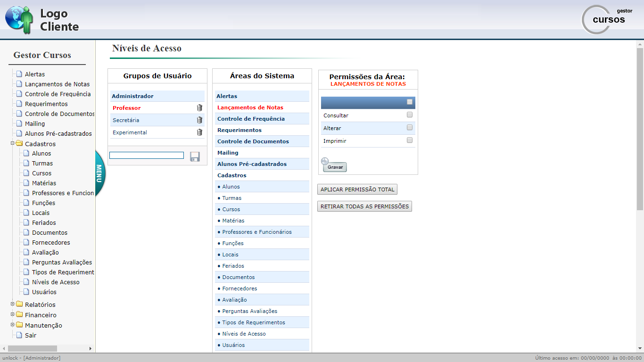Open Cursos under Cadastros in sidebar
The height and width of the screenshot is (362, 644).
coord(42,173)
